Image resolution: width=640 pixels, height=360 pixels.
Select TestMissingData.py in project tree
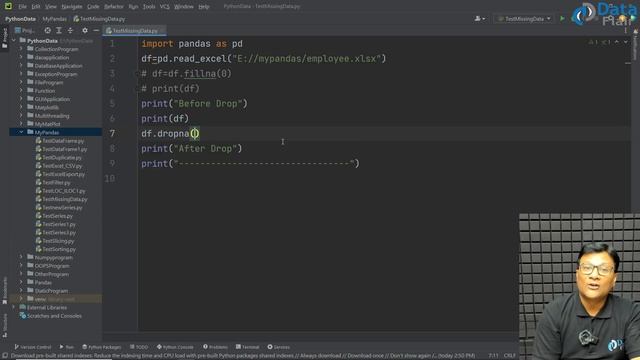tap(64, 199)
